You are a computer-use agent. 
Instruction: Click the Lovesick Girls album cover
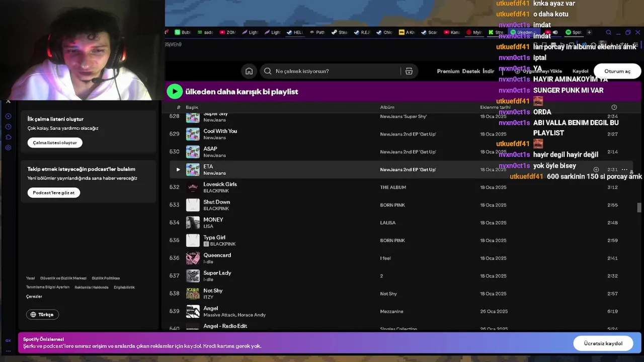(x=193, y=188)
